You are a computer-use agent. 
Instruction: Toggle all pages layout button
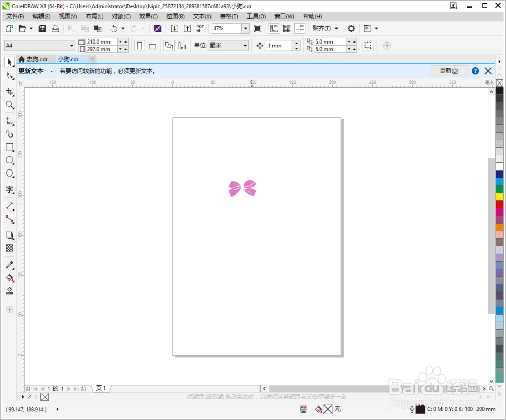(169, 46)
